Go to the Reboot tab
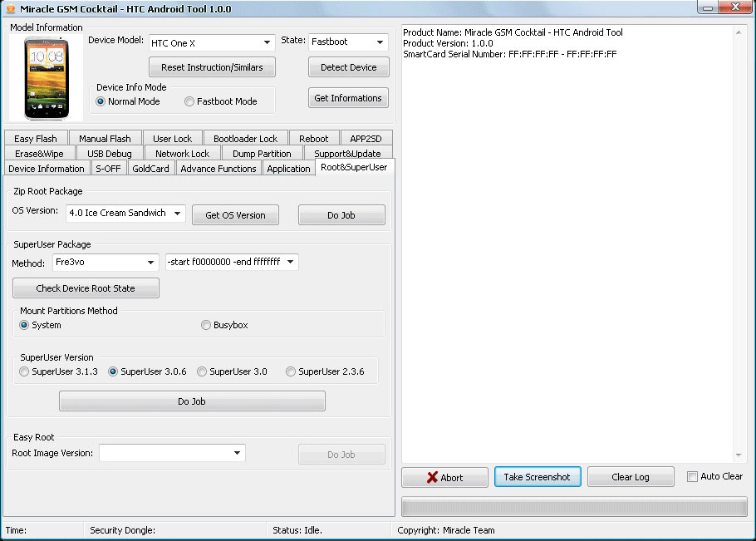Screen dimensions: 756x541 313,139
